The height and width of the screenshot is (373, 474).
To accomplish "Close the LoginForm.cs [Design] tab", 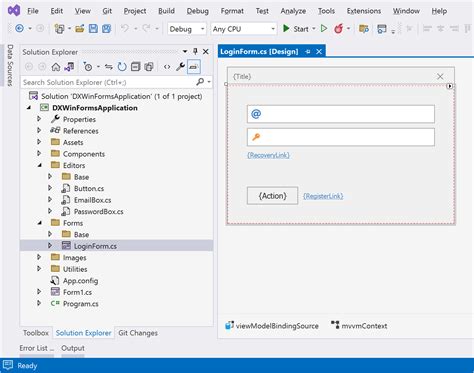I will [x=319, y=51].
